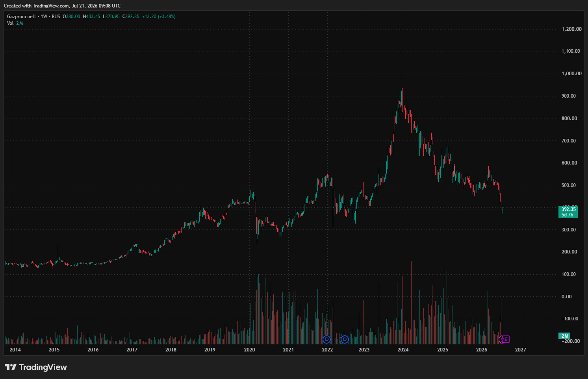Click the 700.00 price axis label
The image size is (588, 379).
569,141
